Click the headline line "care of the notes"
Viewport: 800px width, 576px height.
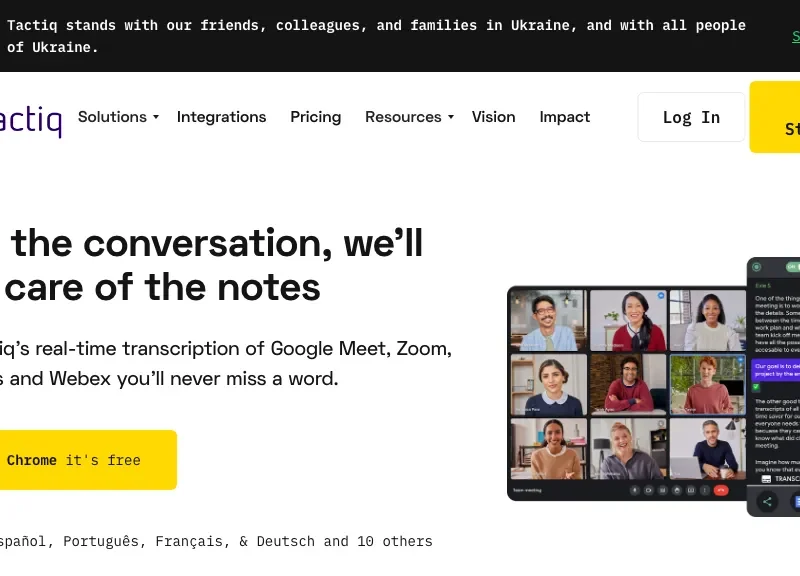click(162, 287)
